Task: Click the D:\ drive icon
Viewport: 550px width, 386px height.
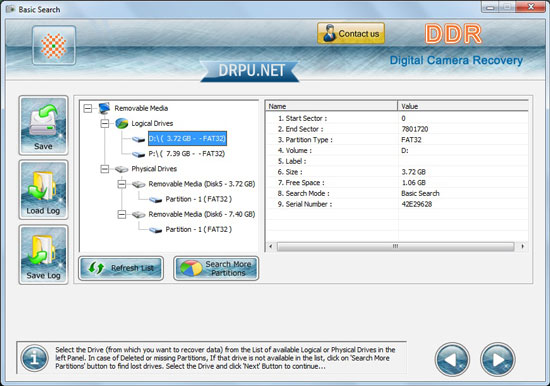Action: [139, 139]
